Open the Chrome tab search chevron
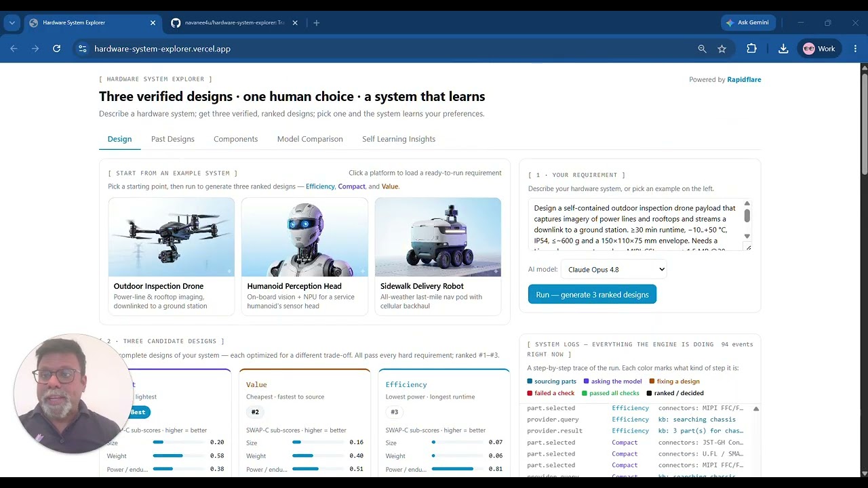868x488 pixels. coord(12,22)
